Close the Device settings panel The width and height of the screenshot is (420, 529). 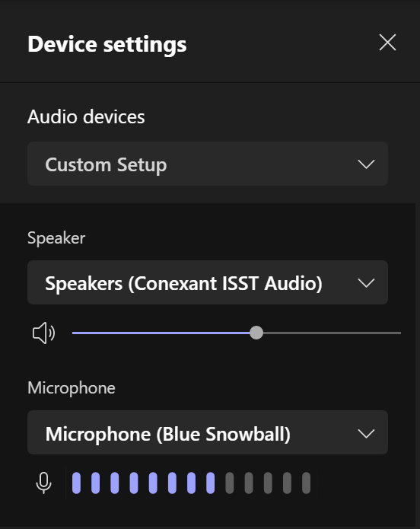tap(387, 43)
